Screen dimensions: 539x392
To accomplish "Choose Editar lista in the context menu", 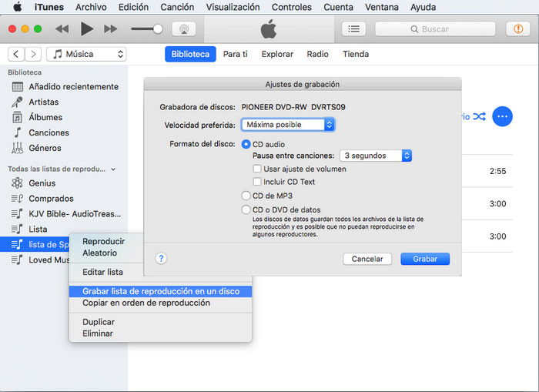I will 102,272.
